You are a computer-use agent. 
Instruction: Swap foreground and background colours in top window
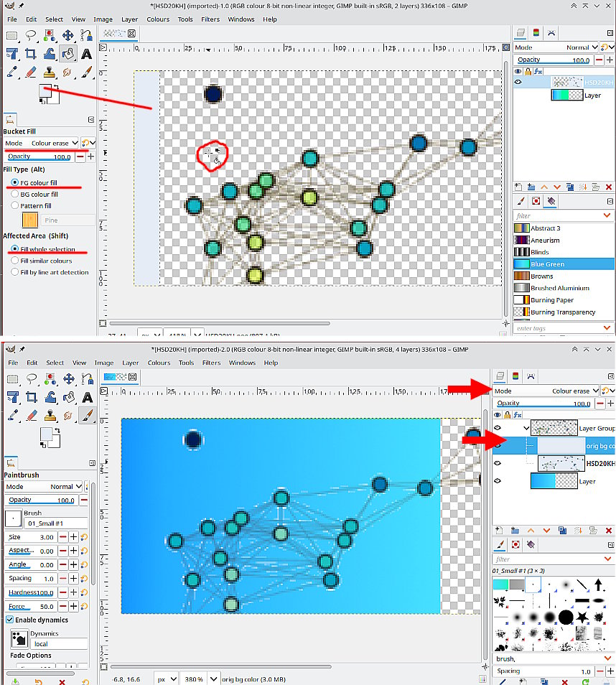pos(56,88)
